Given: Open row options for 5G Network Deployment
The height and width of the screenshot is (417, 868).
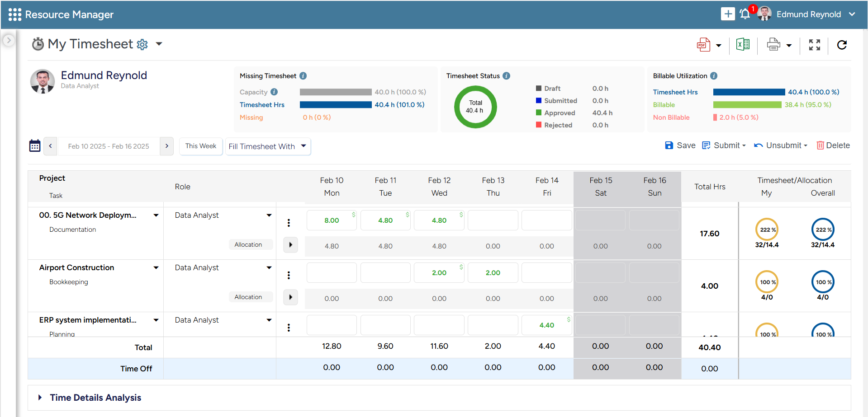Looking at the screenshot, I should pos(289,223).
